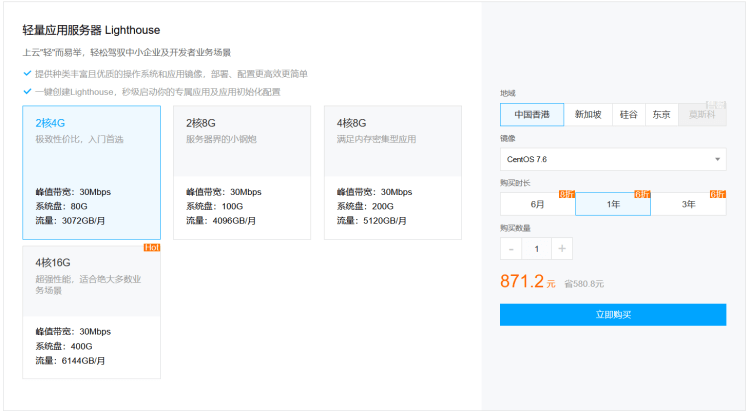Image resolution: width=750 pixels, height=414 pixels.
Task: Click the image dropdown arrow
Action: tap(717, 159)
